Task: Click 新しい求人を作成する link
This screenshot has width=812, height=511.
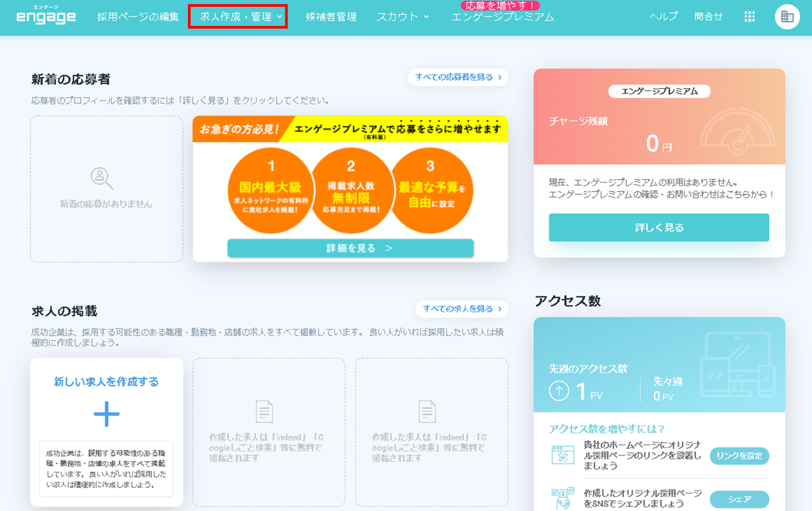Action: click(x=106, y=382)
